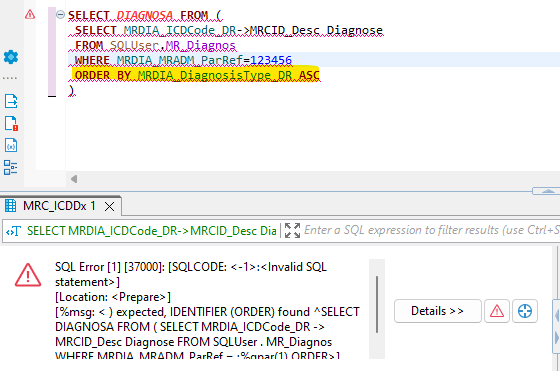Click the value 123456 in WHERE clause
Image resolution: width=560 pixels, height=371 pixels.
pyautogui.click(x=271, y=60)
